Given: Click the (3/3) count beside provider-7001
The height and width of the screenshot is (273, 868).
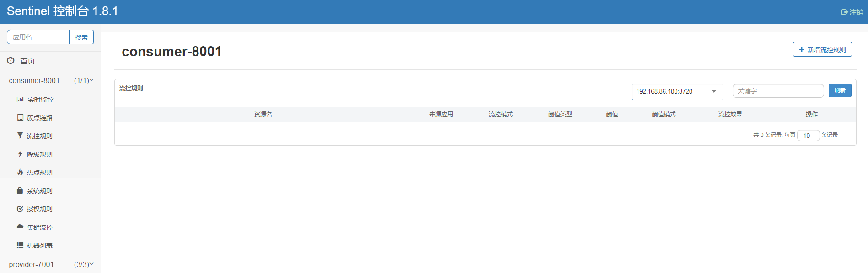Looking at the screenshot, I should pyautogui.click(x=81, y=264).
